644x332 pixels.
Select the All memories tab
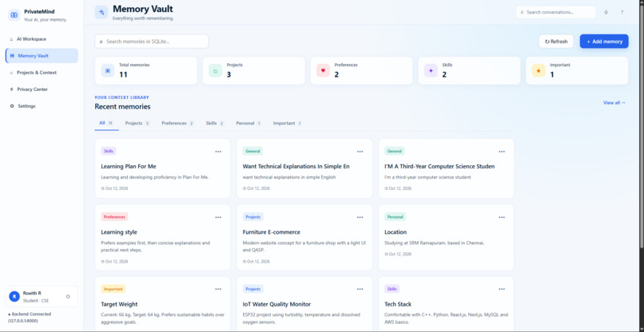click(106, 123)
